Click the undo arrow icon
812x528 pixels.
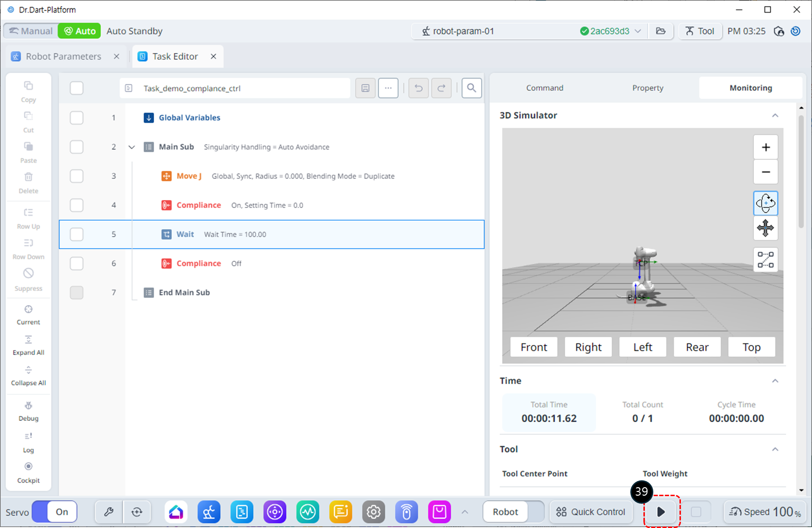[x=418, y=88]
